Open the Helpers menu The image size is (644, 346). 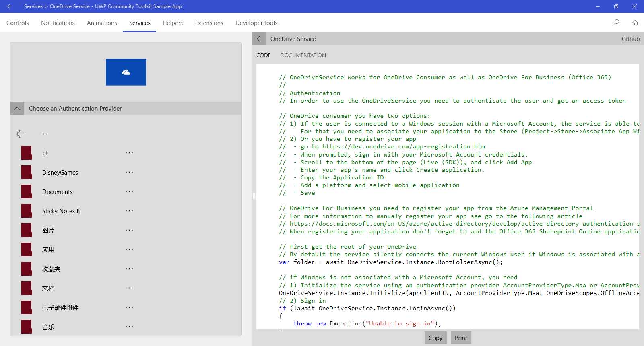pyautogui.click(x=173, y=23)
